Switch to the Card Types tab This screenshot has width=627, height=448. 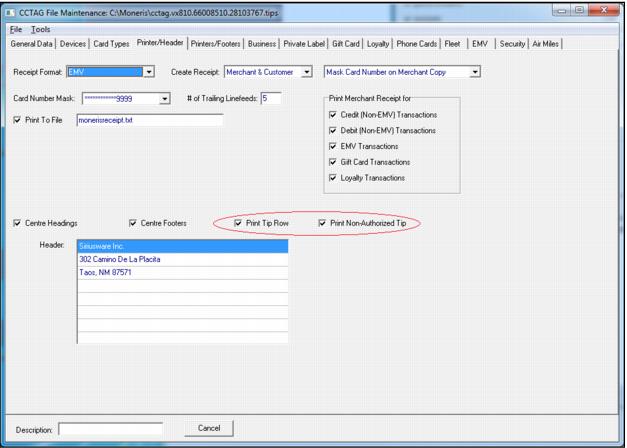(111, 44)
